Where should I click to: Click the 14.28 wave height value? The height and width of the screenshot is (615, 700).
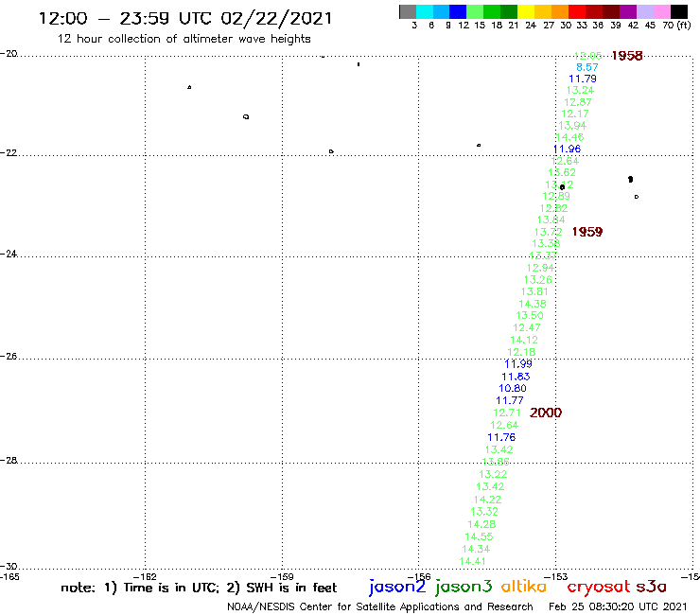point(481,524)
